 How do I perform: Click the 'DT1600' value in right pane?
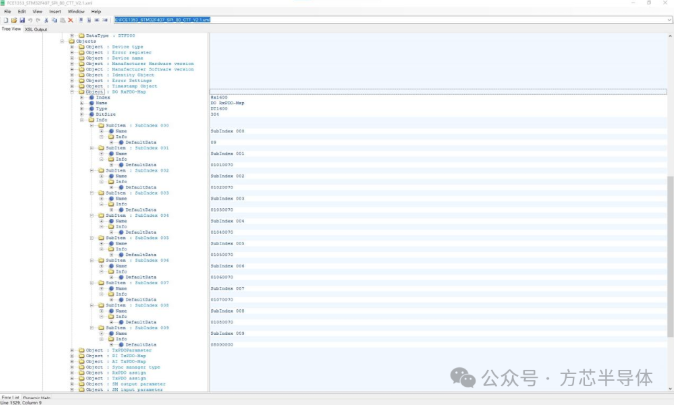(219, 109)
